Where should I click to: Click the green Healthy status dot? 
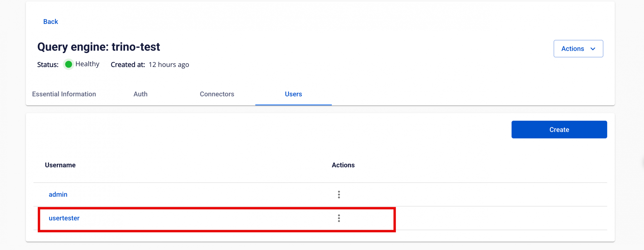click(68, 64)
